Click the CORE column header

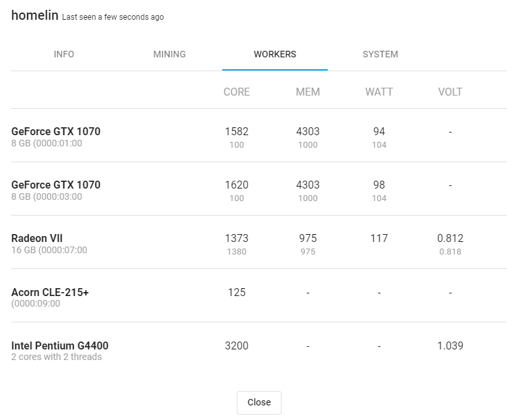click(236, 92)
